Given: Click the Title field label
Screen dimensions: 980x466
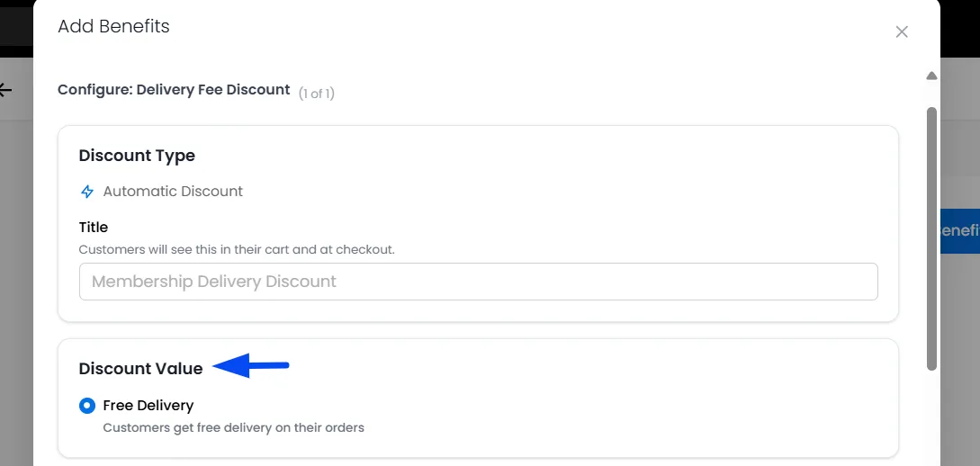Looking at the screenshot, I should tap(93, 227).
